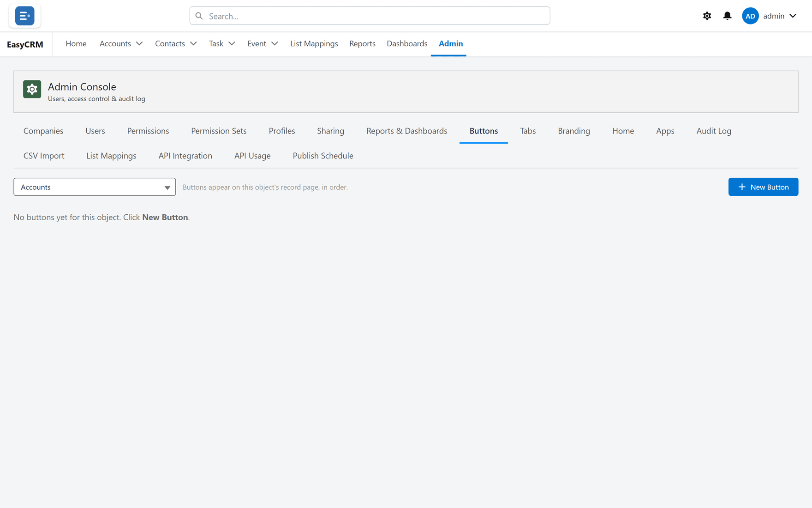Select the Admin nav item
The width and height of the screenshot is (812, 508).
click(451, 43)
